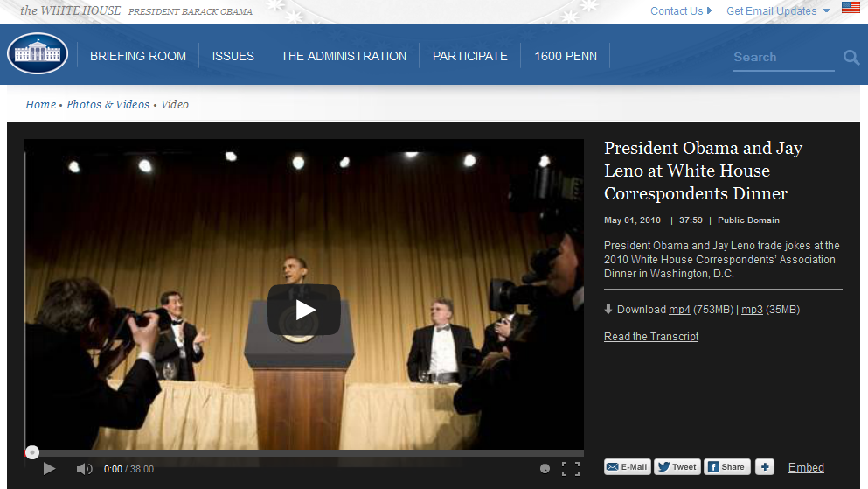Screen dimensions: 868x489
Task: Download the mp4 video file
Action: 679,310
